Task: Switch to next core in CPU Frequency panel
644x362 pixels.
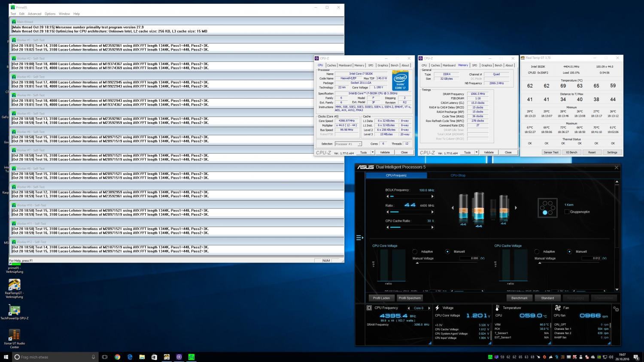Action: 428,308
